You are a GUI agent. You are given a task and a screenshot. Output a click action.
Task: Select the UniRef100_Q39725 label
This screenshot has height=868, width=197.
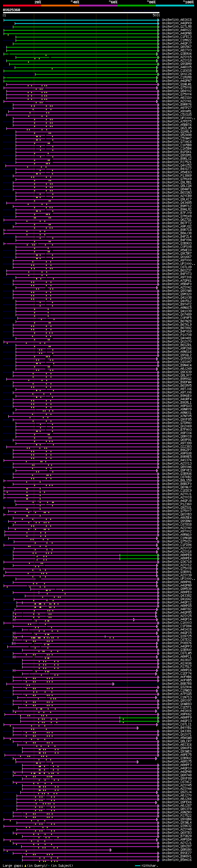pos(176,636)
